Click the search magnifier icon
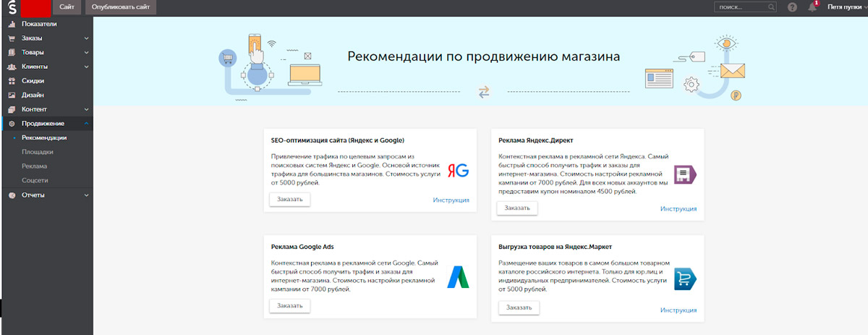868x335 pixels. point(771,7)
